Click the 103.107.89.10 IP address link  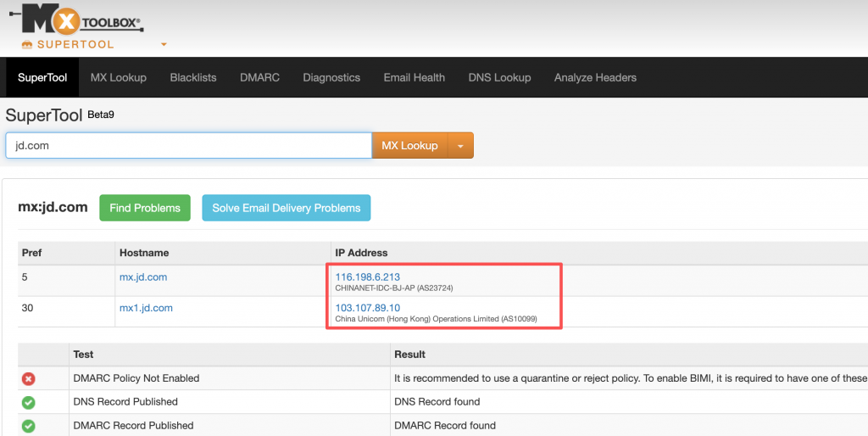[x=367, y=307]
